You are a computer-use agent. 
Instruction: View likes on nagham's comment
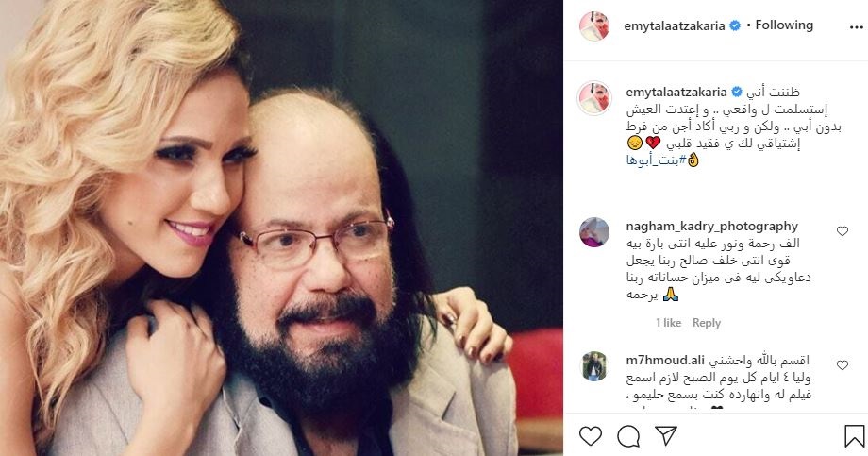pyautogui.click(x=666, y=323)
